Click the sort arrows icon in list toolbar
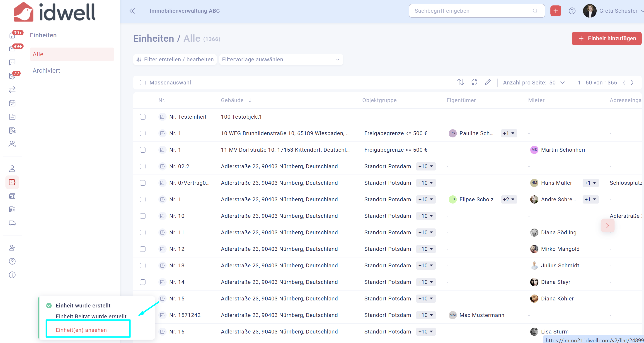 [x=460, y=82]
